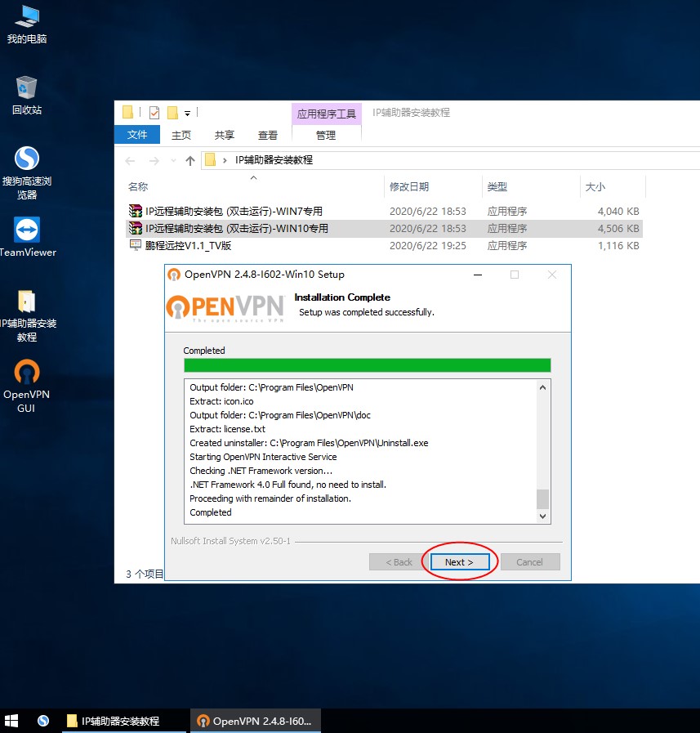
Task: Click the 2020/6/22 19:25 date cell
Action: pos(427,246)
